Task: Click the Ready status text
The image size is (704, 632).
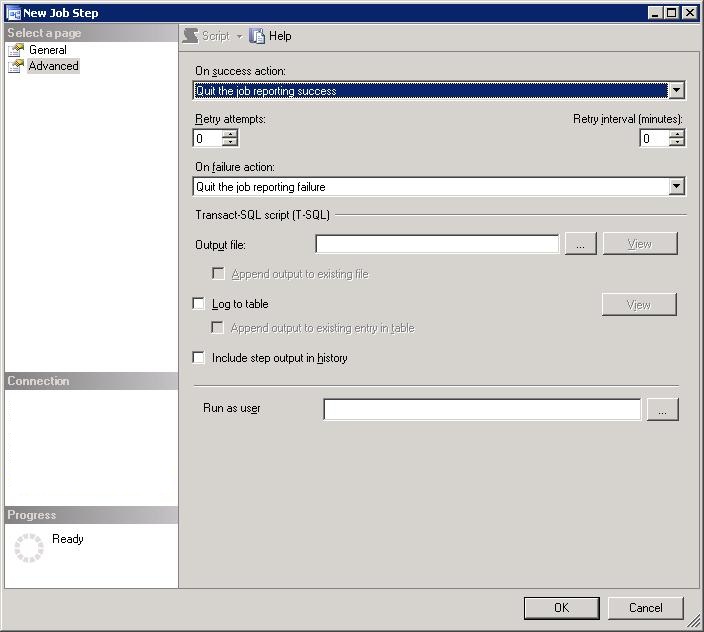Action: [68, 539]
